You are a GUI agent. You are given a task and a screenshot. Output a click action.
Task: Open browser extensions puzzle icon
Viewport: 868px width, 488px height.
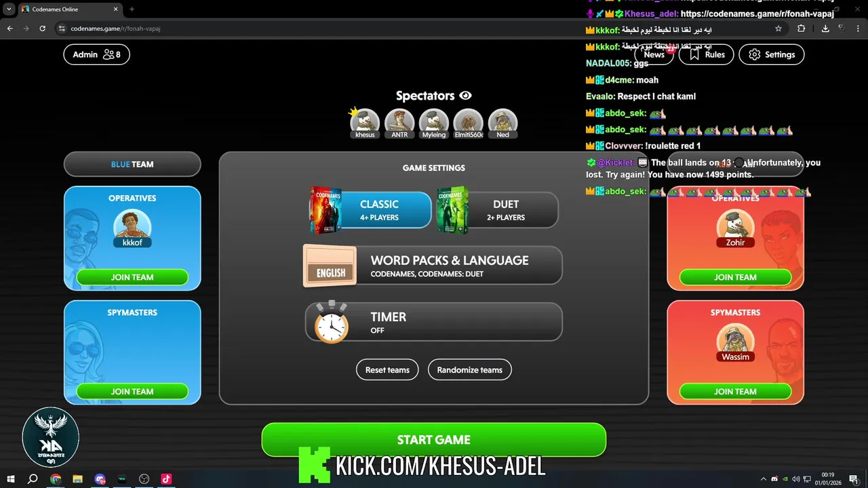[802, 28]
